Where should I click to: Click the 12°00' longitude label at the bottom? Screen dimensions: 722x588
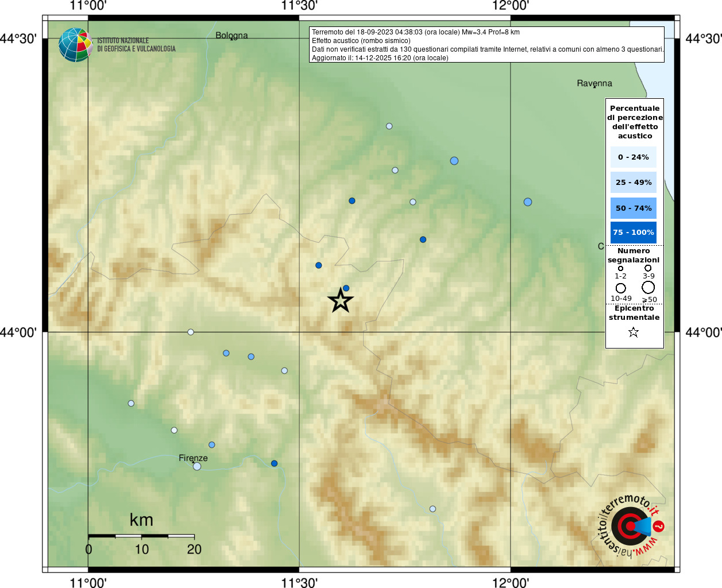[x=511, y=583]
